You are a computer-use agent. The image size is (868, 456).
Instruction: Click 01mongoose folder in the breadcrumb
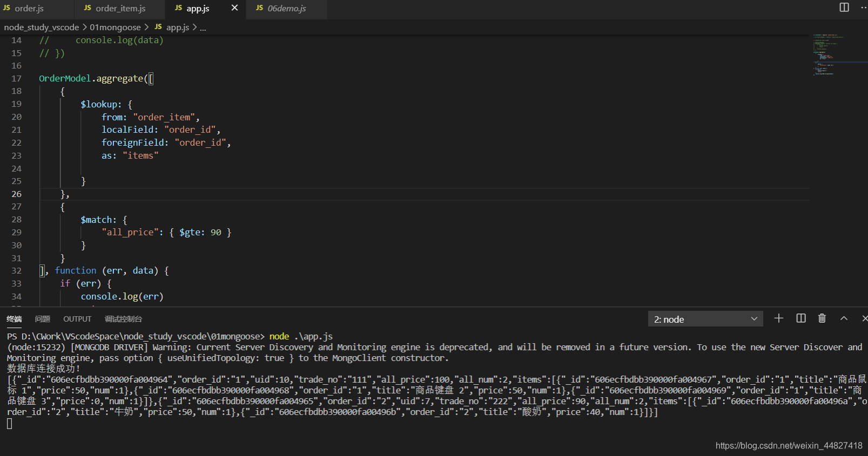coord(115,28)
